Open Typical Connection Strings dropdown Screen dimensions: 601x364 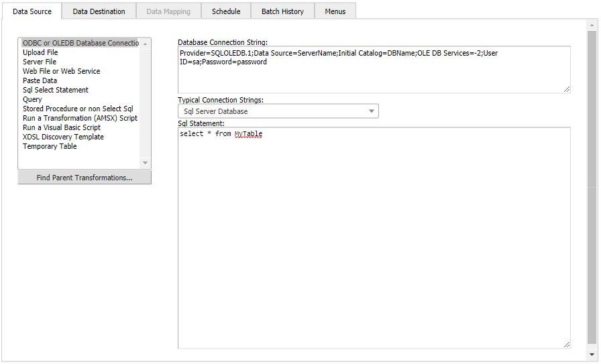tap(278, 111)
